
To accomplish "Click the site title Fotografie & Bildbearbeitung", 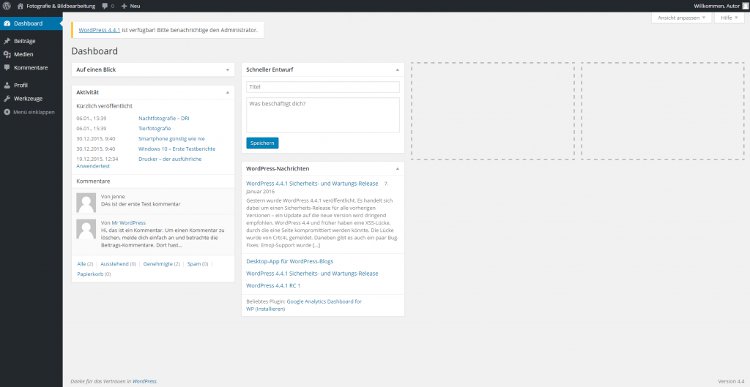I will (60, 6).
